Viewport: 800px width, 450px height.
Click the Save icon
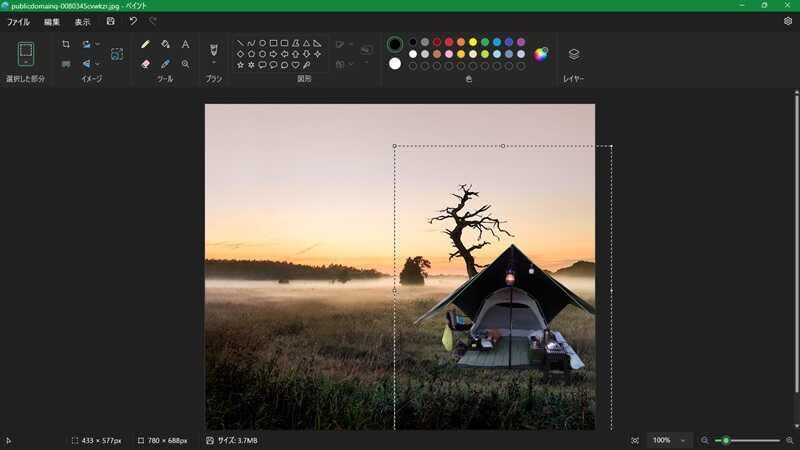coord(110,21)
